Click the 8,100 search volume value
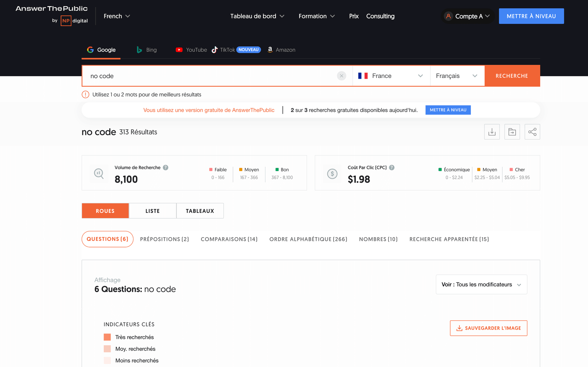This screenshot has height=367, width=588. (126, 179)
